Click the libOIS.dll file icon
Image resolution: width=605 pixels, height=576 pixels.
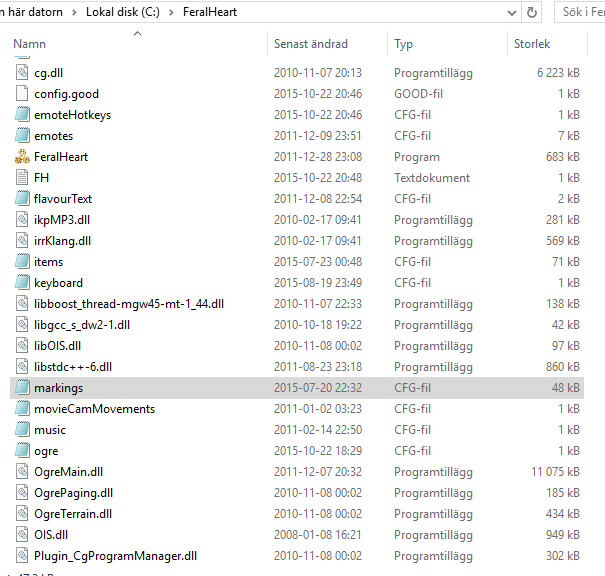(22, 345)
